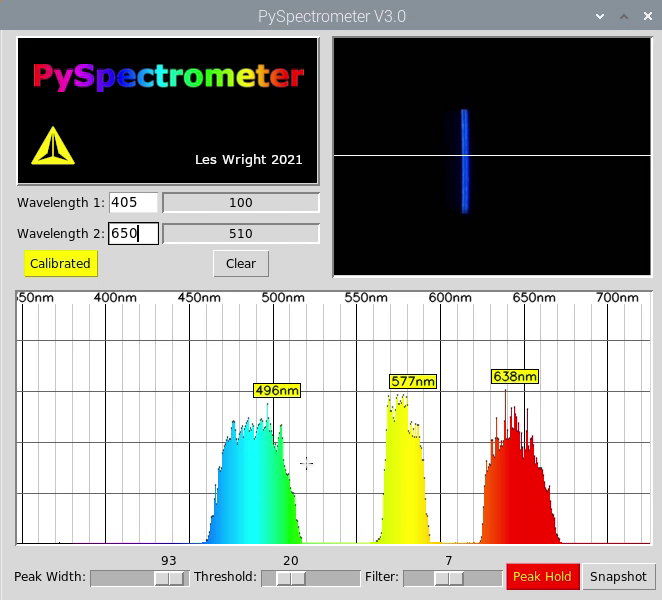Click the Filter value 7
Image resolution: width=662 pixels, height=600 pixels.
point(449,561)
